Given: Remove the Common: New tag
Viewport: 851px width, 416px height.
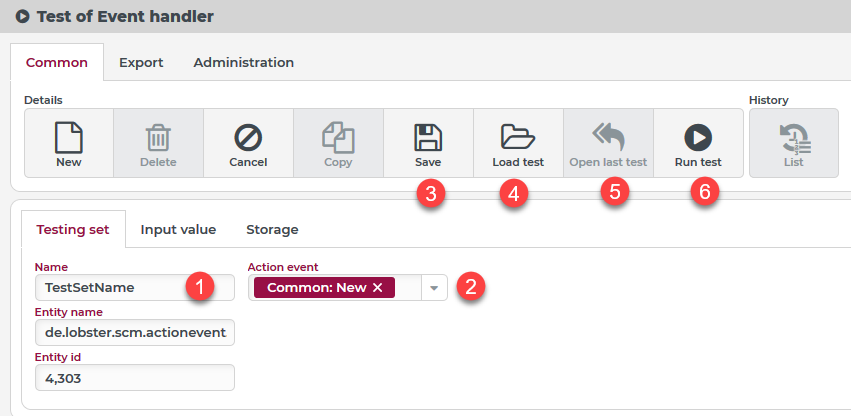Looking at the screenshot, I should pyautogui.click(x=378, y=288).
